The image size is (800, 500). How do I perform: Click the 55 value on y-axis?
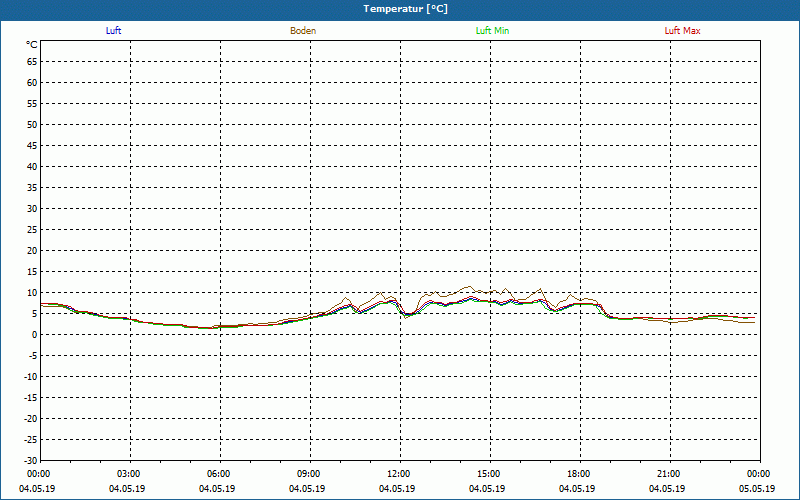click(x=32, y=104)
